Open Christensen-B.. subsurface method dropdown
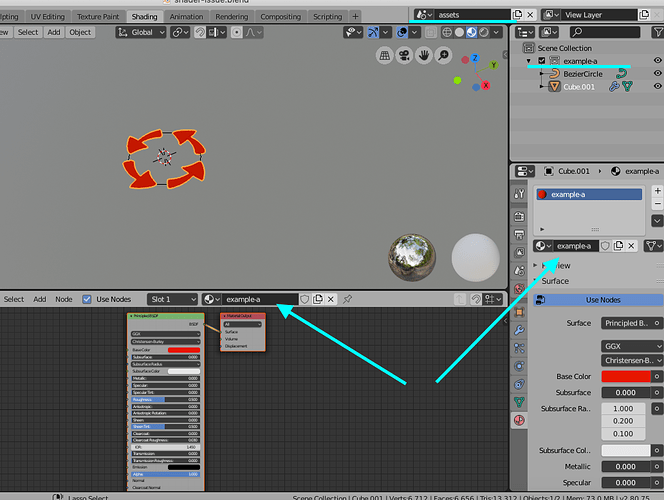This screenshot has width=664, height=500. coord(631,361)
